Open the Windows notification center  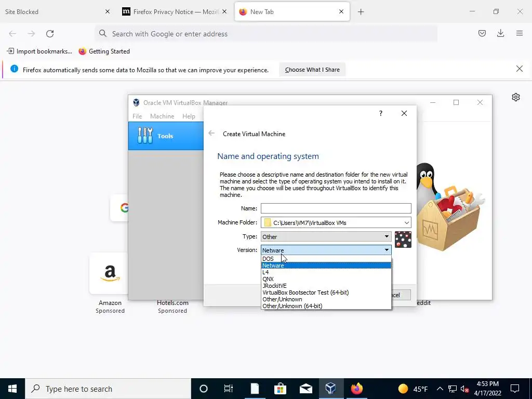(x=515, y=389)
